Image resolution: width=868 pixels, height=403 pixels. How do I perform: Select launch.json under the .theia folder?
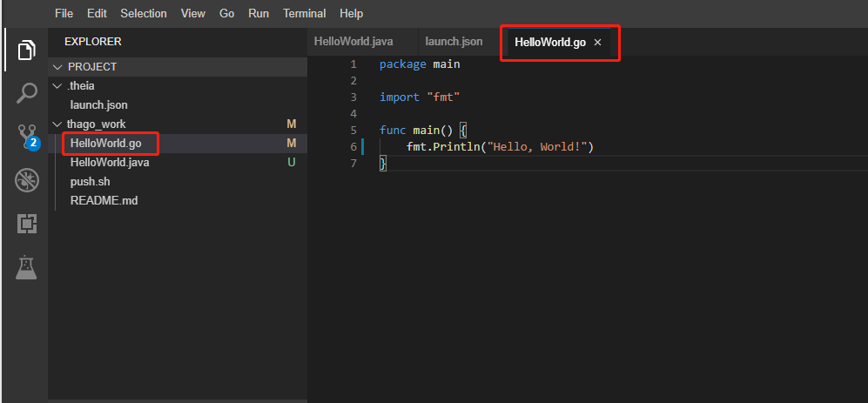(x=99, y=105)
